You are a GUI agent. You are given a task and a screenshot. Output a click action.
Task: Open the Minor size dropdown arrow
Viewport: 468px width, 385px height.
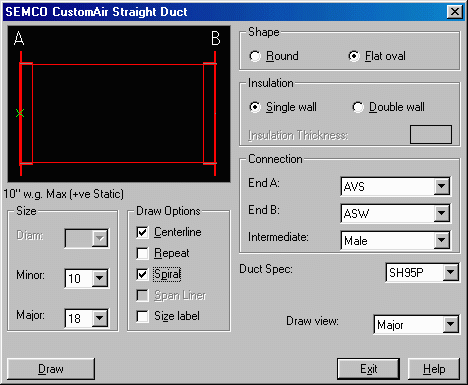(x=99, y=278)
